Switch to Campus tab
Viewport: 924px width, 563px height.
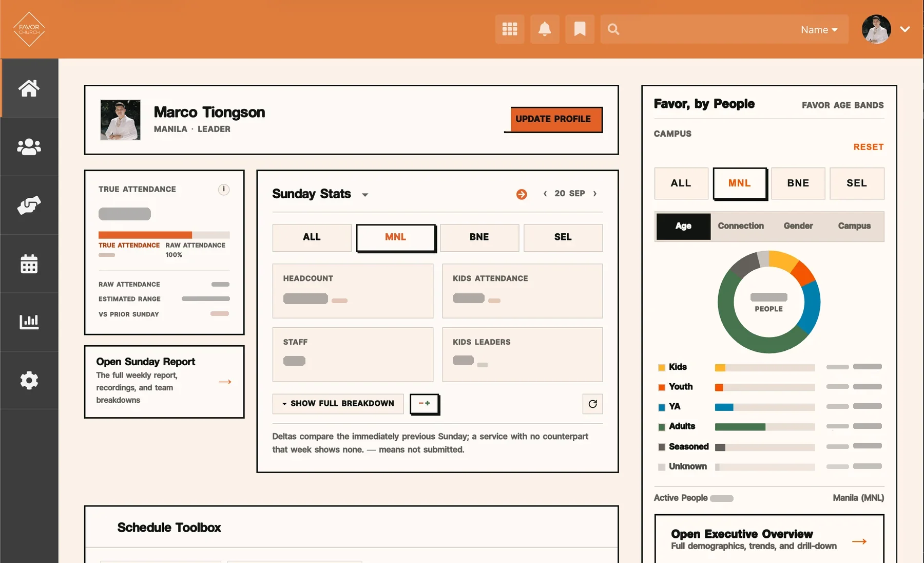(855, 226)
